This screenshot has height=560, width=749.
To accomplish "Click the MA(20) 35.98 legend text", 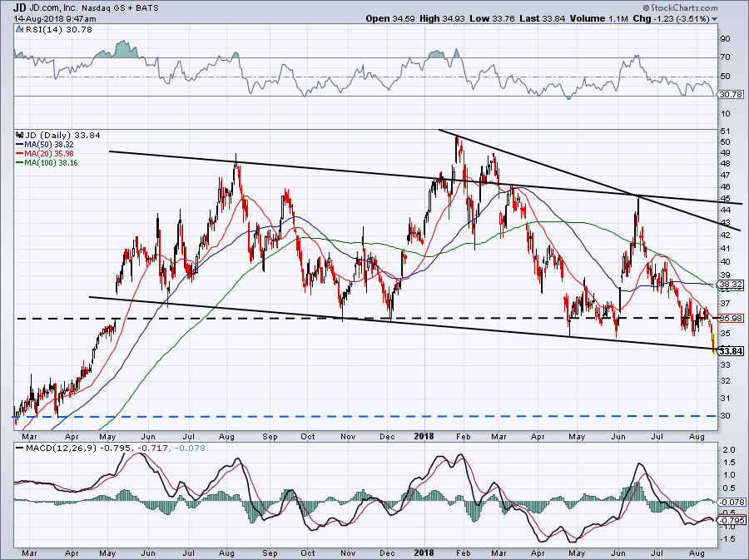I will (49, 153).
